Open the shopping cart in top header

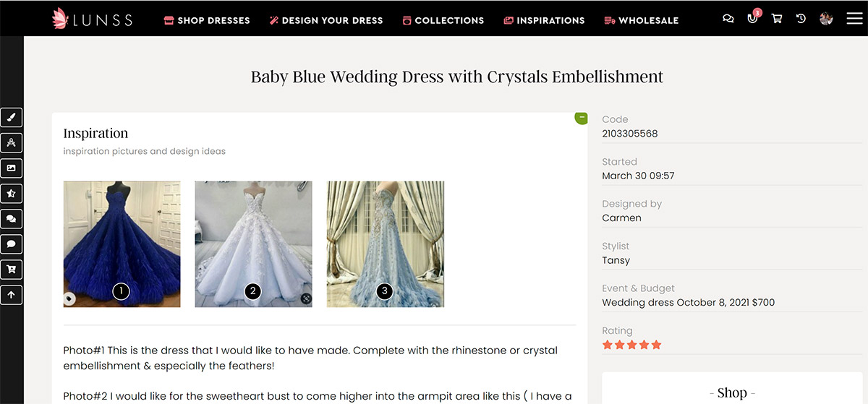tap(777, 19)
